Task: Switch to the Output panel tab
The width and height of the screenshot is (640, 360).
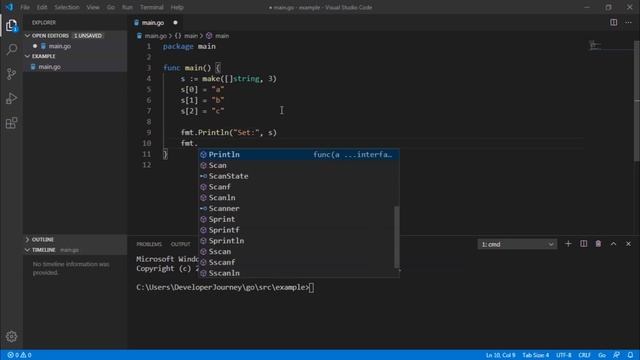Action: coord(180,244)
